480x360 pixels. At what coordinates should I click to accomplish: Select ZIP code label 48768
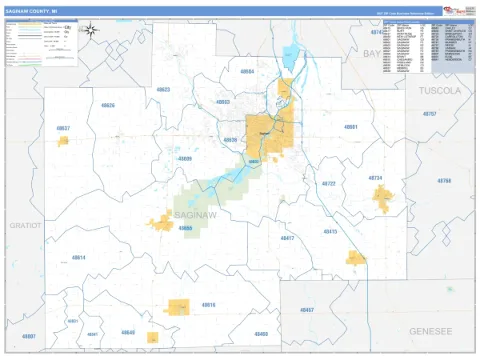click(444, 181)
